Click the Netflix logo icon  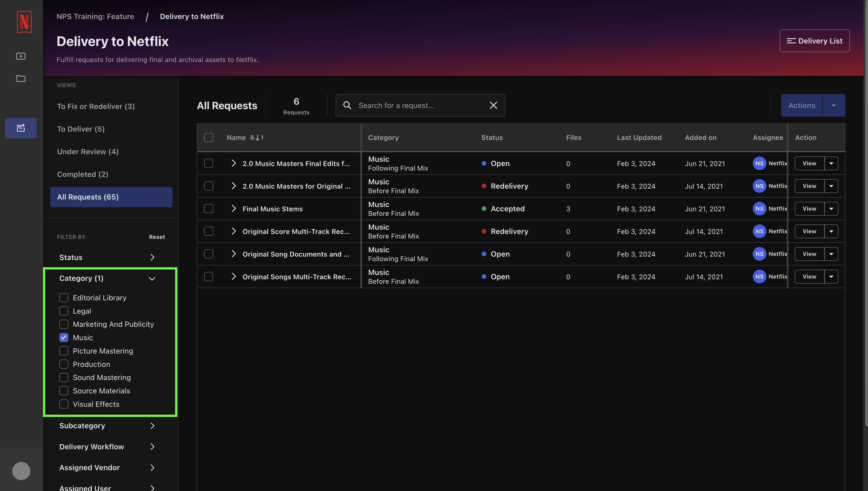pos(24,22)
